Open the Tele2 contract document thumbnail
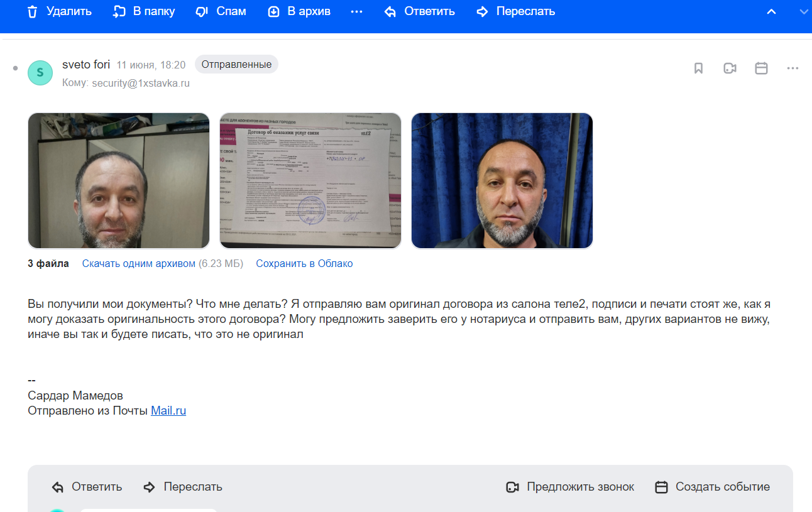 [310, 181]
